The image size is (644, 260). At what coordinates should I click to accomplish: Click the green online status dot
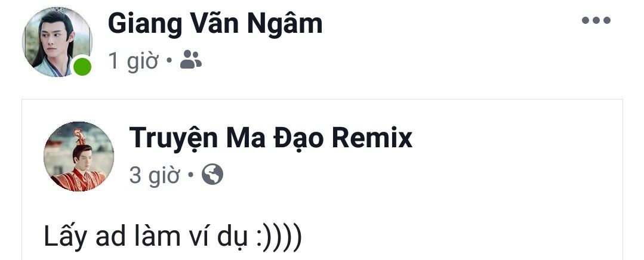tap(82, 66)
